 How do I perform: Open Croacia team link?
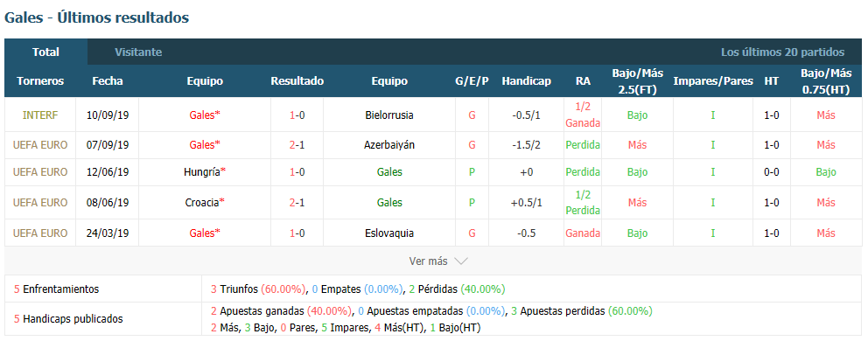(x=202, y=202)
